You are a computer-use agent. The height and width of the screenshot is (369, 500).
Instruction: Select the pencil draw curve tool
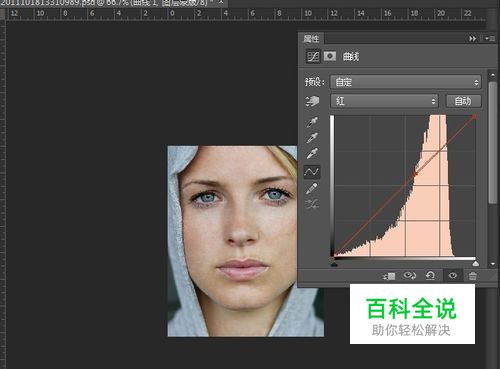click(311, 188)
